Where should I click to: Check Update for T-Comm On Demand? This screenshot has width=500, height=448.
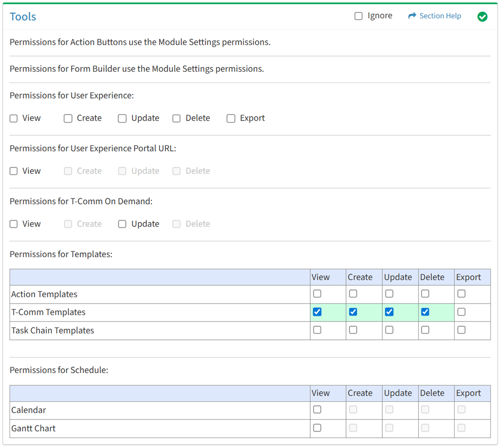(x=122, y=224)
